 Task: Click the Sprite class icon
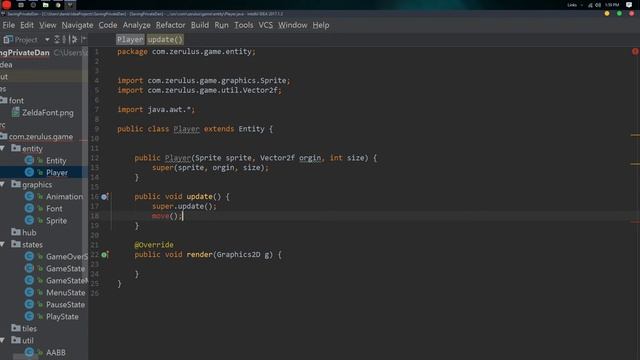pyautogui.click(x=29, y=220)
